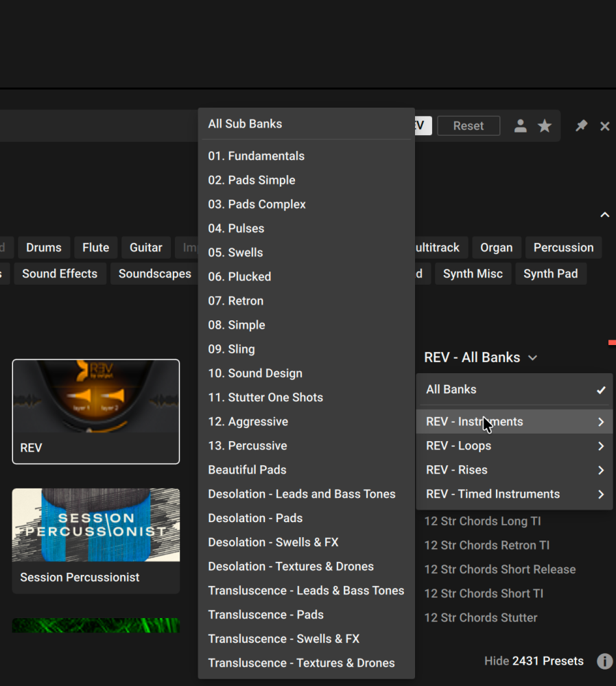Image resolution: width=616 pixels, height=686 pixels.
Task: Toggle the Soundscapes tag filter
Action: 154,274
